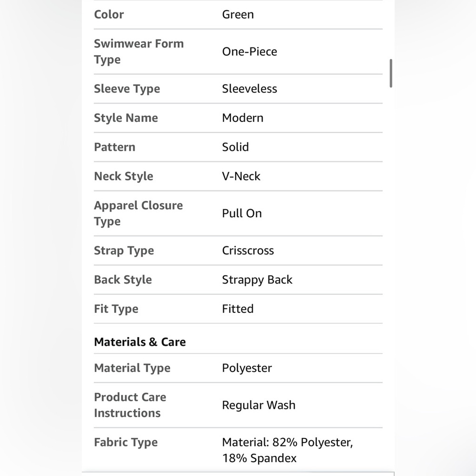Click the V-Neck value
The height and width of the screenshot is (476, 476).
click(x=241, y=176)
